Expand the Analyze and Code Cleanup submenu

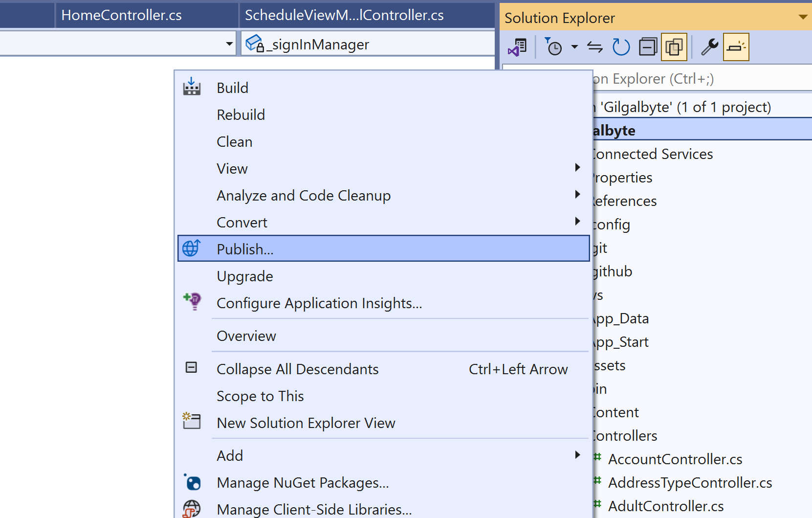pyautogui.click(x=577, y=194)
